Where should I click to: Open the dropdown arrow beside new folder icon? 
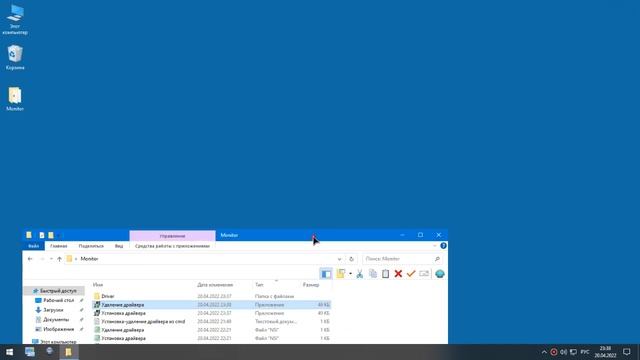(350, 274)
